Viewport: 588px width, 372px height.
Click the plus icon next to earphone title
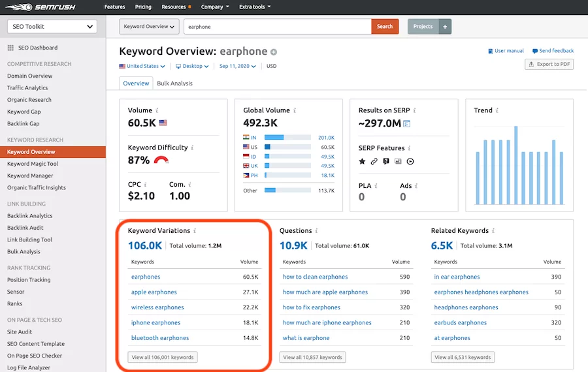pos(274,52)
